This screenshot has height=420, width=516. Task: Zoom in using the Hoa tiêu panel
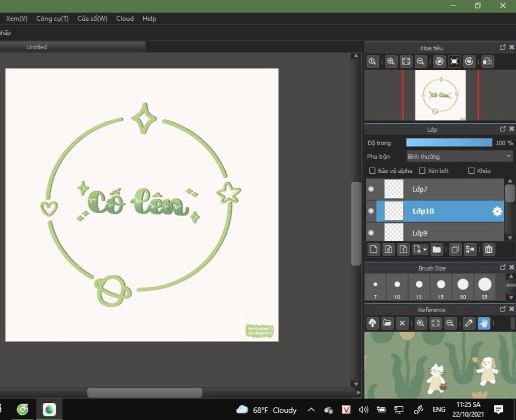pyautogui.click(x=391, y=61)
